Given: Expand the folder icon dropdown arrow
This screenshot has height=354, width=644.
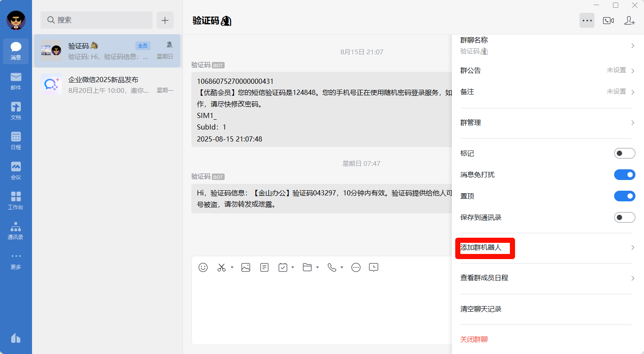Looking at the screenshot, I should 317,267.
